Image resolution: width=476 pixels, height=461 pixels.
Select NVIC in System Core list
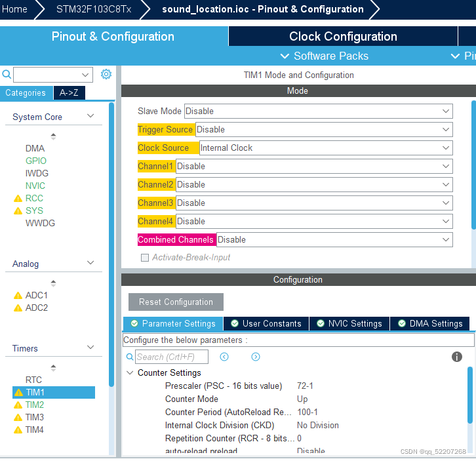pos(35,186)
